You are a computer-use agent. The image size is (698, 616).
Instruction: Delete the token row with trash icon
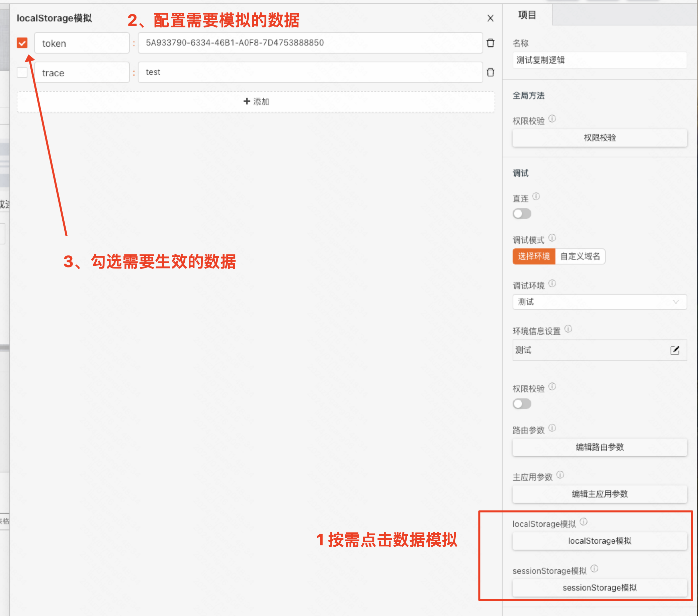[491, 43]
